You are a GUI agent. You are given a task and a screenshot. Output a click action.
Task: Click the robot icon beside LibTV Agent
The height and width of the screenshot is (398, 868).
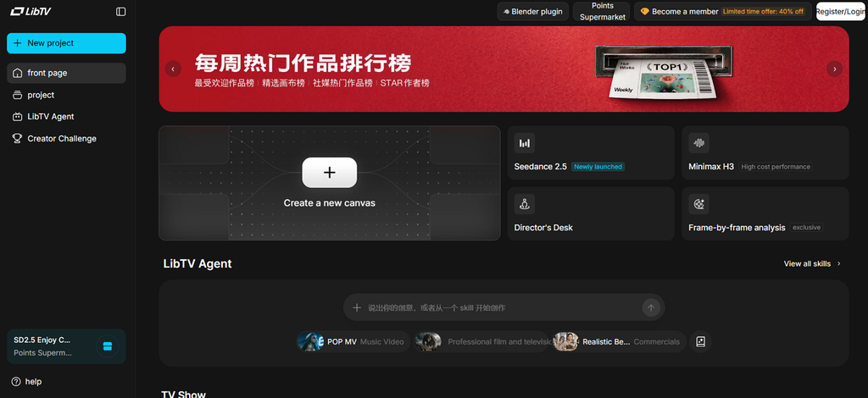(x=17, y=117)
